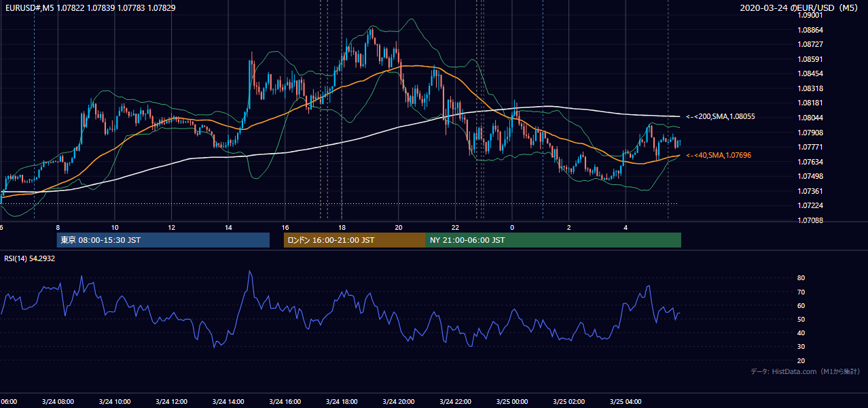
Task: Click price axis value 1.09001
Action: click(x=812, y=15)
